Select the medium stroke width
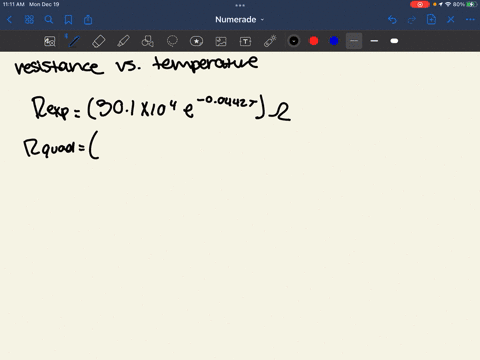The width and height of the screenshot is (480, 360). [x=374, y=41]
